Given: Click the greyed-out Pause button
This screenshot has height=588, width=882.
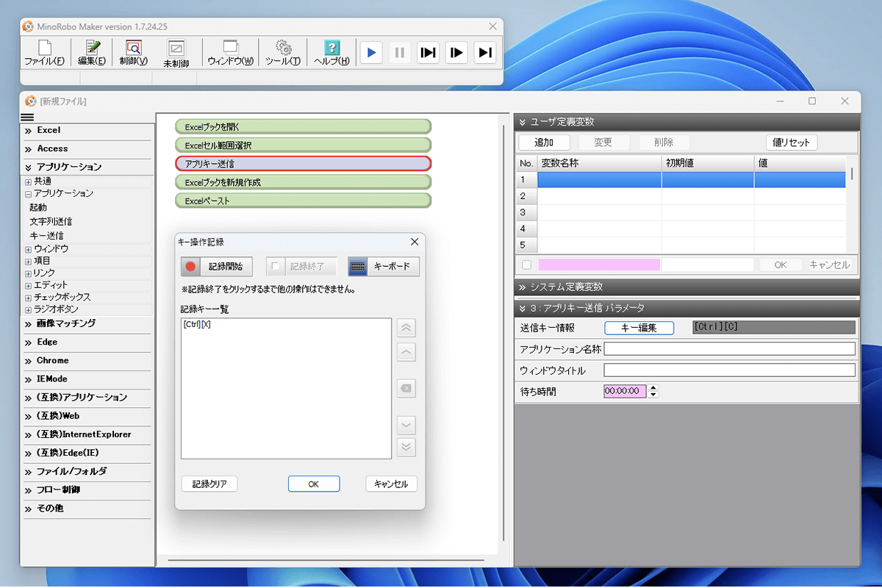Looking at the screenshot, I should pos(400,52).
